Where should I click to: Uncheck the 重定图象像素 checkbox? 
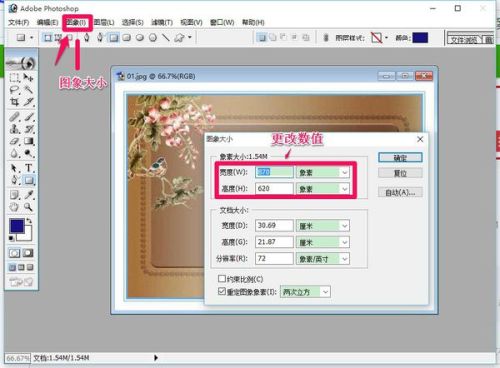(222, 291)
